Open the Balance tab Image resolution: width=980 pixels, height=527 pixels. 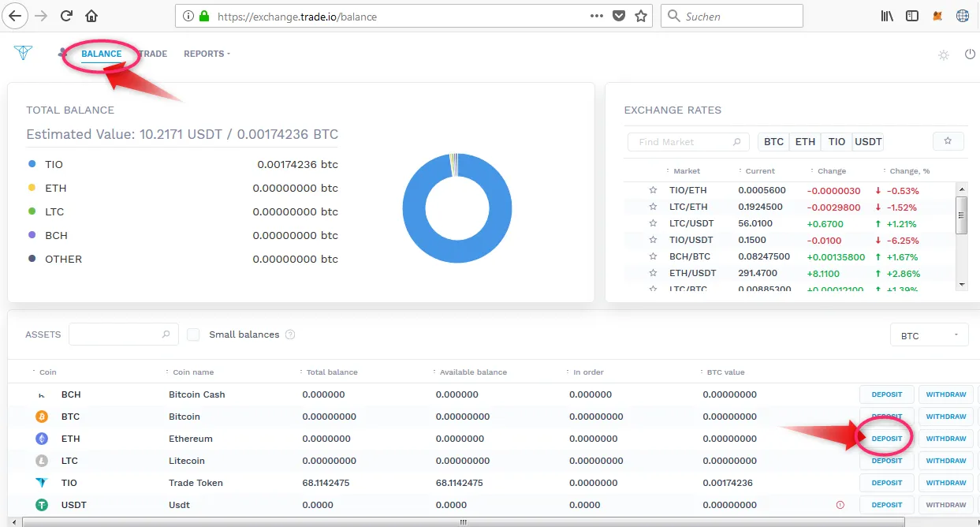[102, 54]
